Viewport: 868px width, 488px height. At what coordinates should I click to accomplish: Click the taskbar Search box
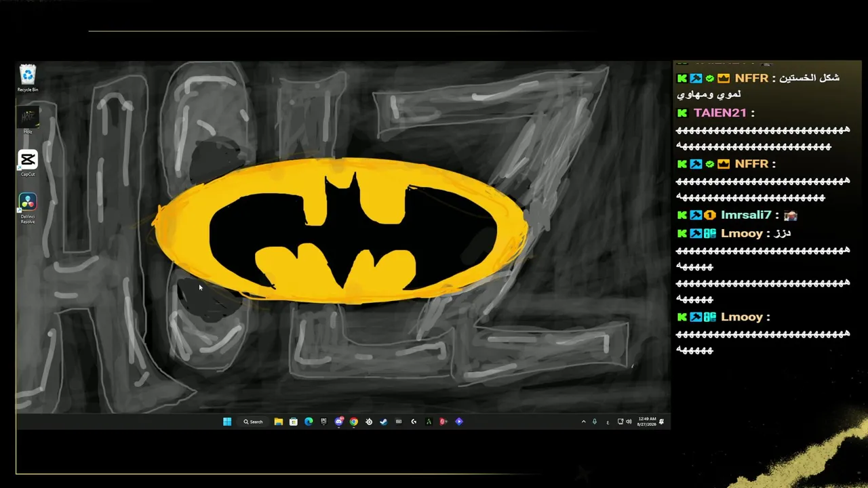pos(253,422)
